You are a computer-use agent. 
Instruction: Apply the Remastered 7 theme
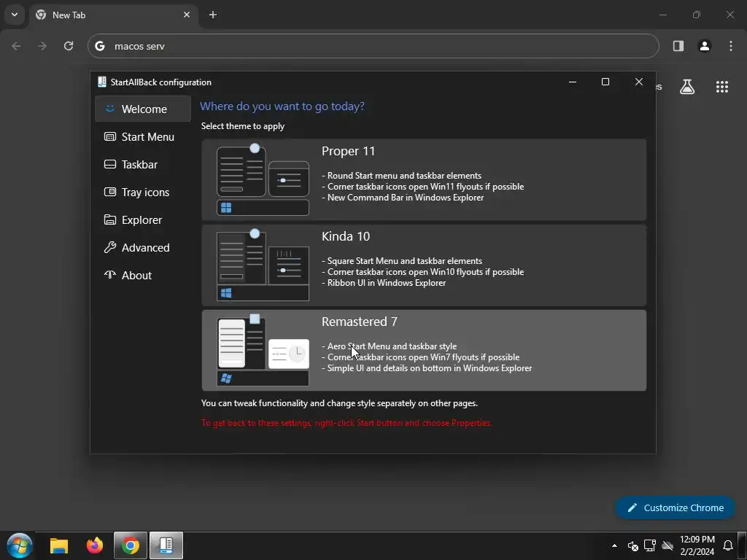(424, 351)
